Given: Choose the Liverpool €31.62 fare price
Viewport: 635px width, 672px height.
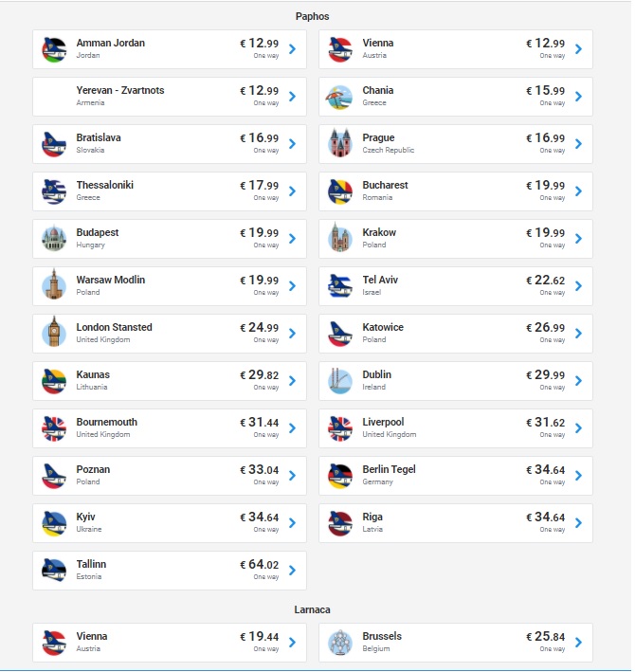Looking at the screenshot, I should pos(546,423).
